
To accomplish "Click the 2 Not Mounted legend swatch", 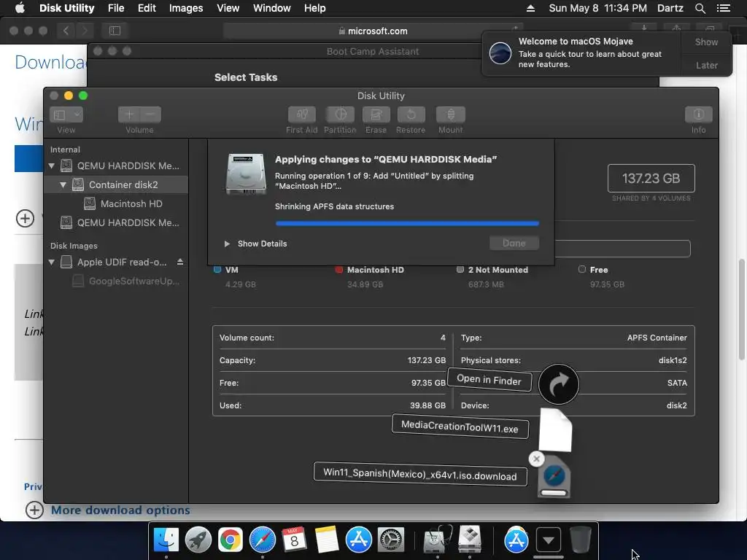I will coord(460,270).
